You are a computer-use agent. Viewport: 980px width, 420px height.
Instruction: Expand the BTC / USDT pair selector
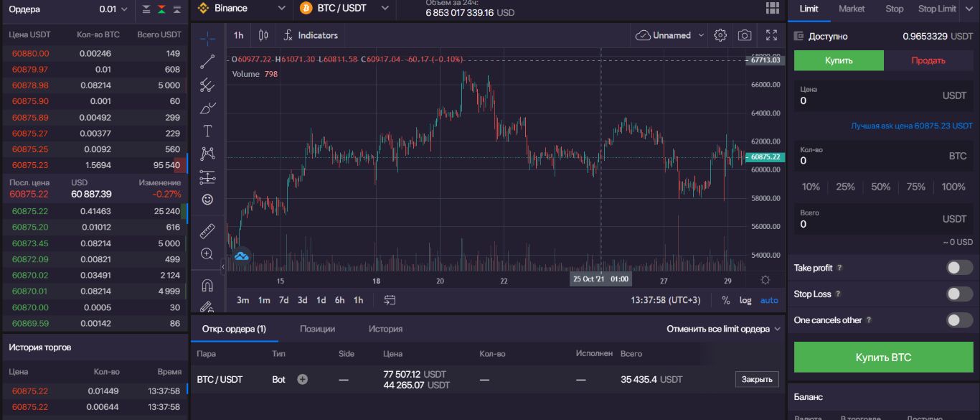click(344, 9)
